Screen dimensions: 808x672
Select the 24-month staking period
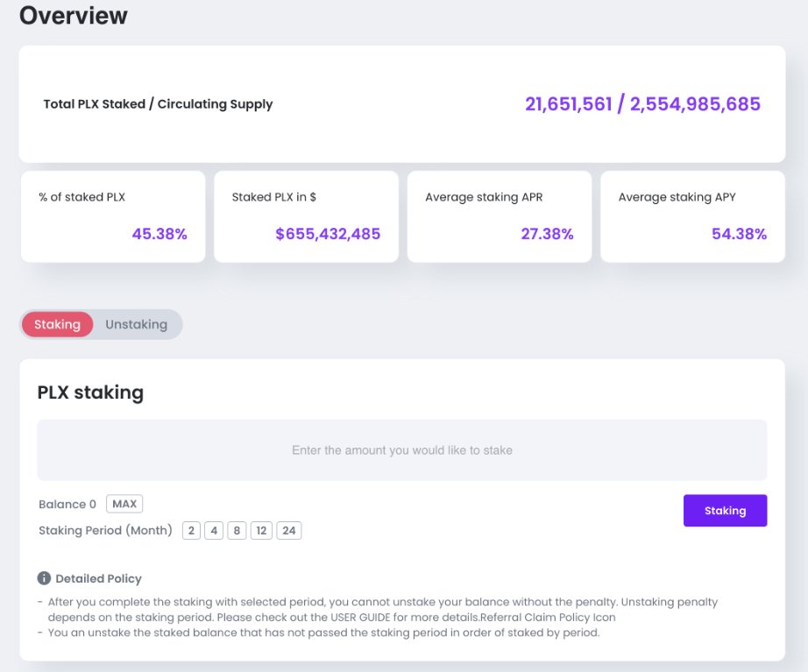pos(289,530)
